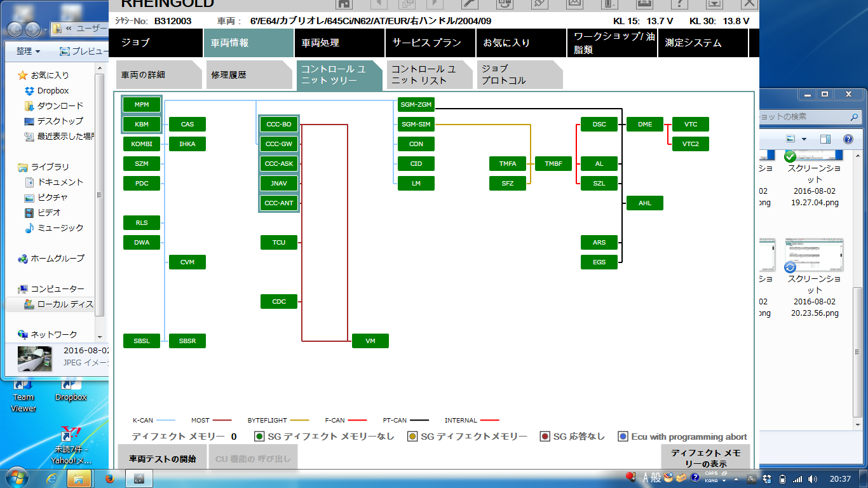Image resolution: width=868 pixels, height=488 pixels.
Task: Switch to Windows Explorer on the taskbar
Action: click(79, 478)
